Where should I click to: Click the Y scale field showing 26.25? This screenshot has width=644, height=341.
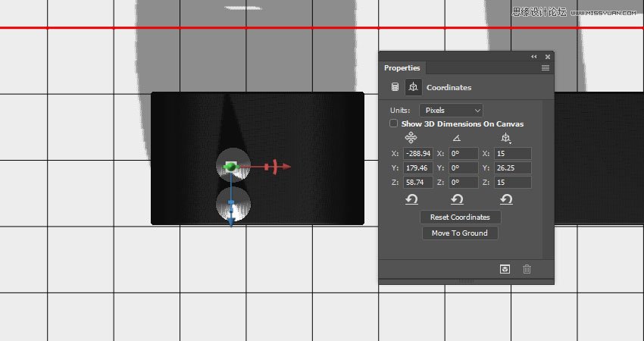511,168
